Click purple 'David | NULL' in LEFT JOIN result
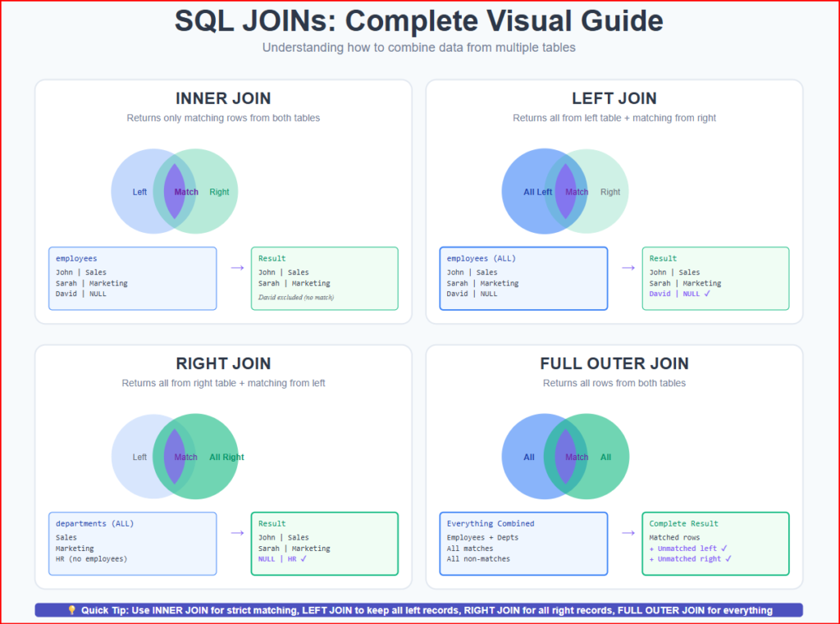 click(675, 294)
